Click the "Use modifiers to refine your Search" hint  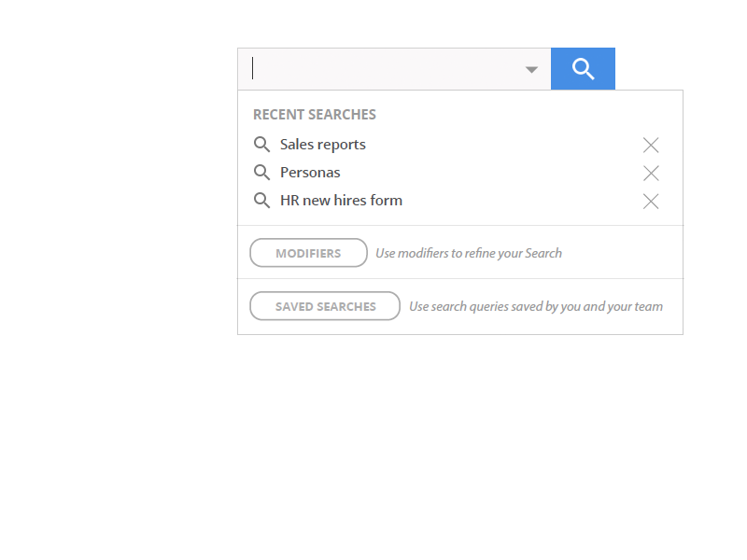(469, 253)
